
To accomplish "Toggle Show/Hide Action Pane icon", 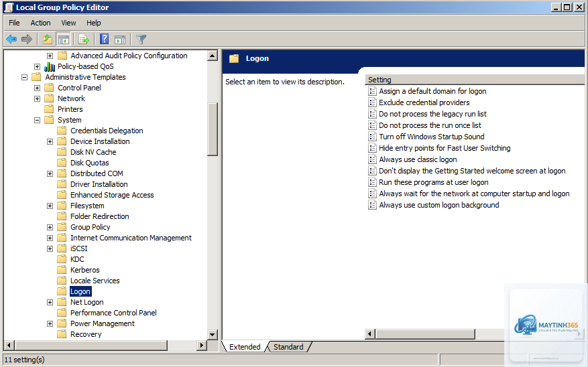I will click(120, 39).
